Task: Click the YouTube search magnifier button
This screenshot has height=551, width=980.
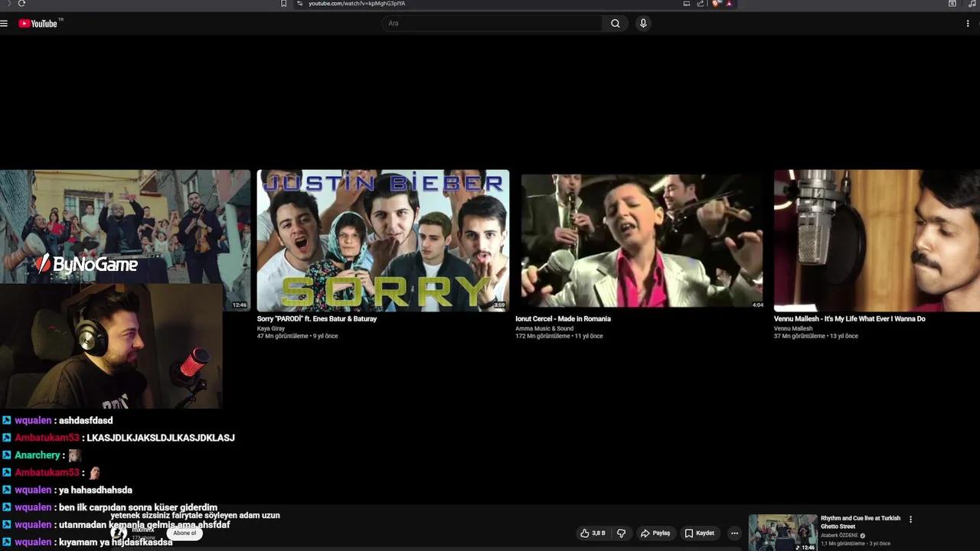Action: 615,23
